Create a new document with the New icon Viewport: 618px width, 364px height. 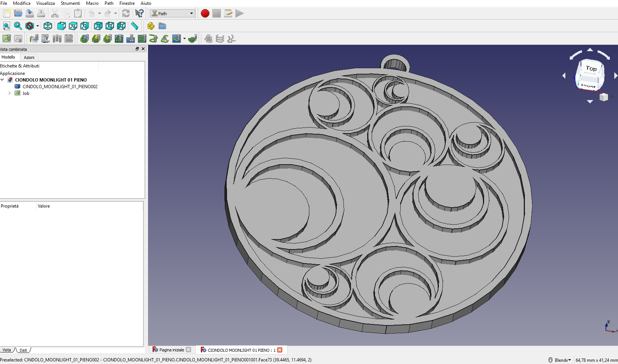7,13
